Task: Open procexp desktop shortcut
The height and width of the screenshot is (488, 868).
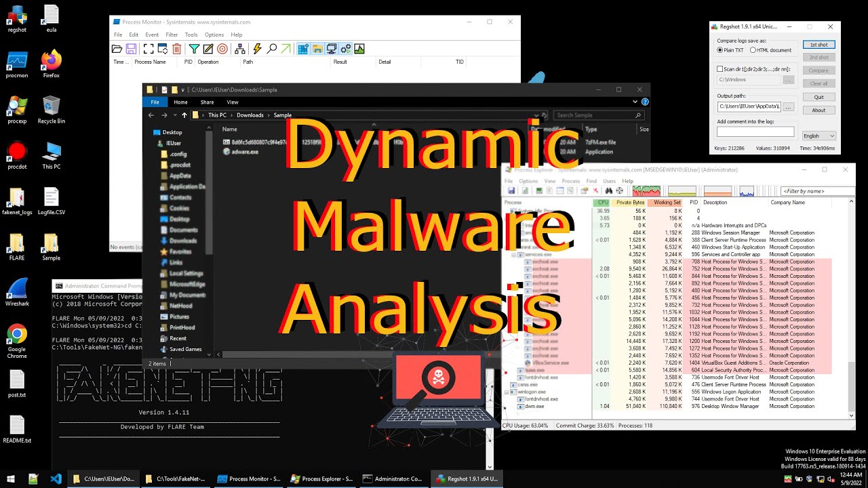Action: [17, 110]
